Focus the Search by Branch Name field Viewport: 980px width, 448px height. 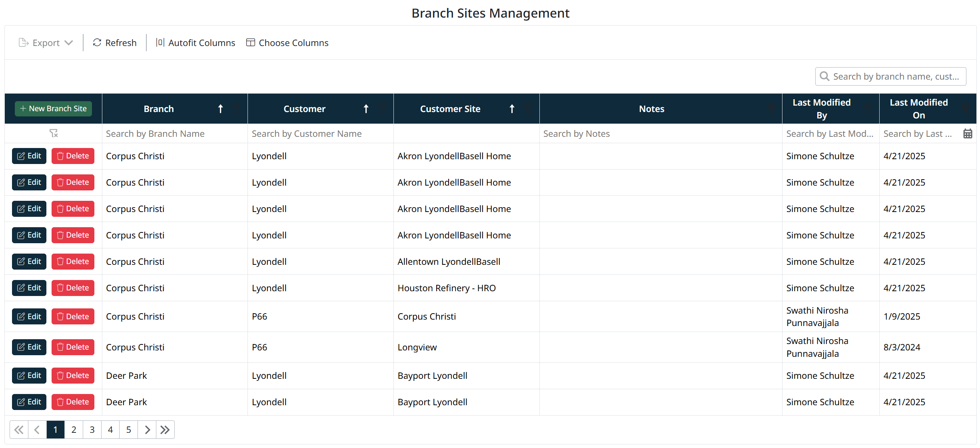pyautogui.click(x=174, y=134)
